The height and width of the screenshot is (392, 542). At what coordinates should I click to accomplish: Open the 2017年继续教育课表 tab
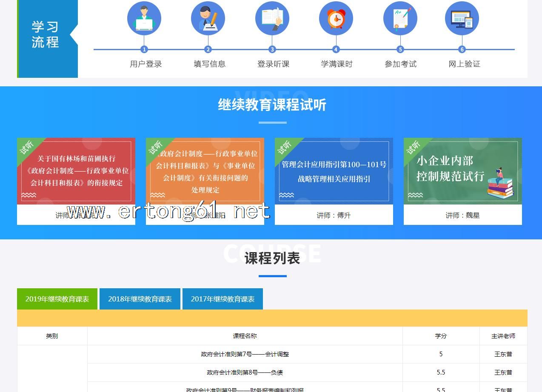pyautogui.click(x=223, y=299)
